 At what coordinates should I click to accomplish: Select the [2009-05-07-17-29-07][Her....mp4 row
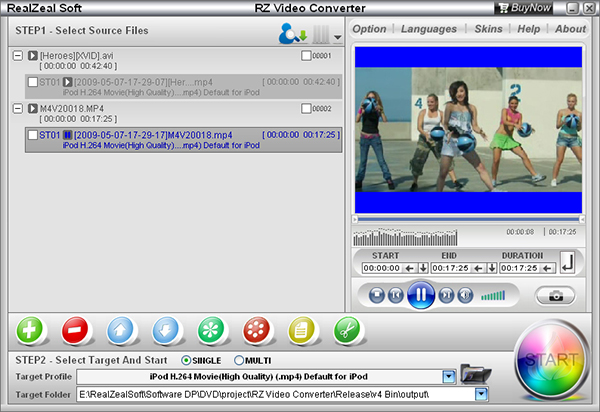tap(184, 87)
